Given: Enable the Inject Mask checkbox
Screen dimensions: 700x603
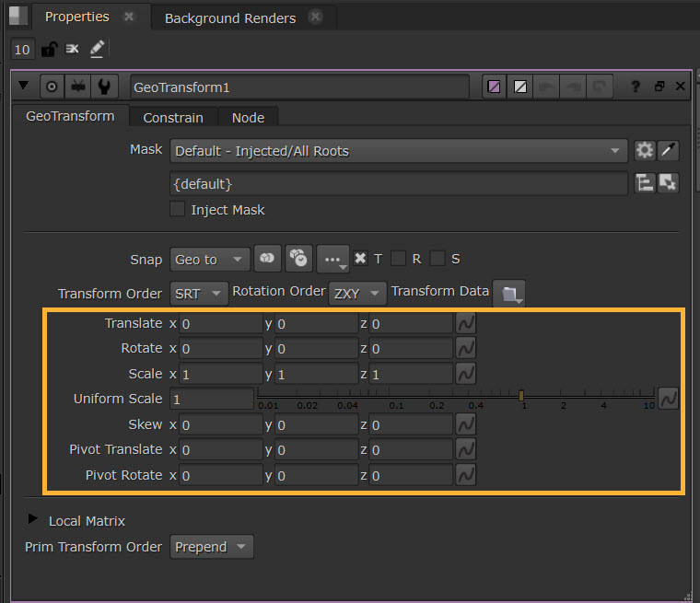Looking at the screenshot, I should pos(178,210).
